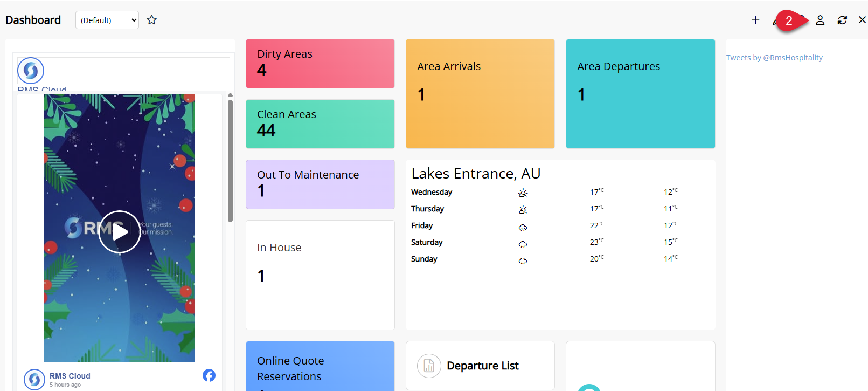Mark dashboard as favorite with star icon

152,20
